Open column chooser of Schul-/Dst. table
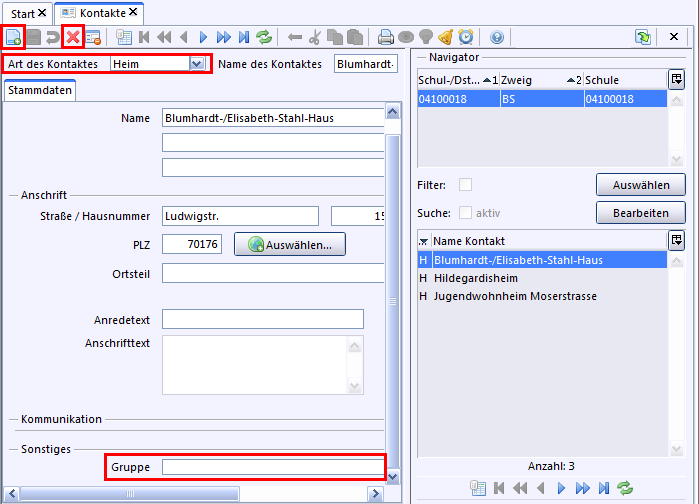699x504 pixels. (676, 79)
